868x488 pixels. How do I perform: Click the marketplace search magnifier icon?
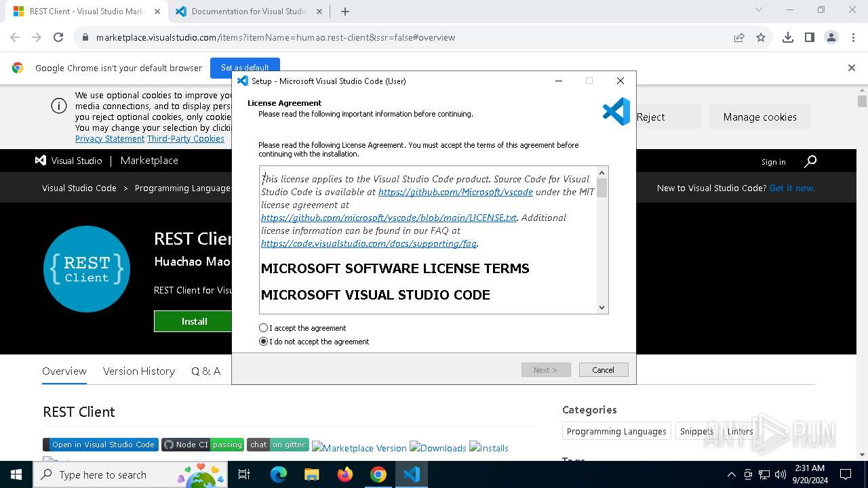click(810, 161)
